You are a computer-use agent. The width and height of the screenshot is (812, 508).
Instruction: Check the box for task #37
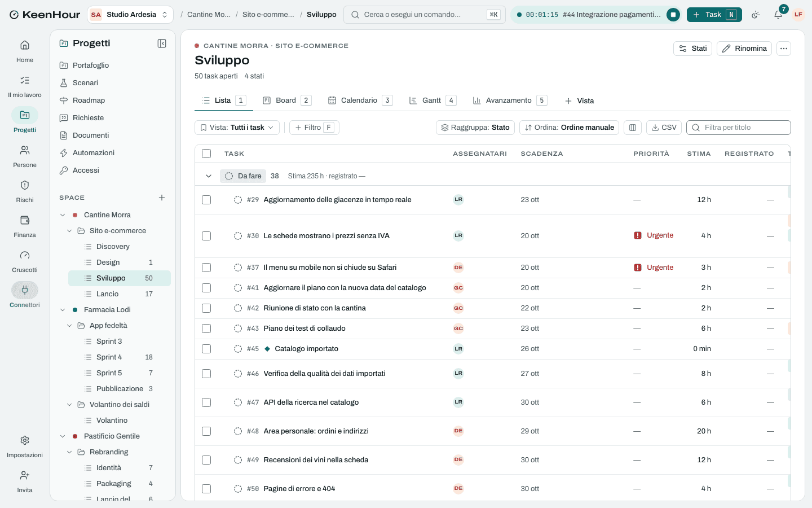[206, 268]
